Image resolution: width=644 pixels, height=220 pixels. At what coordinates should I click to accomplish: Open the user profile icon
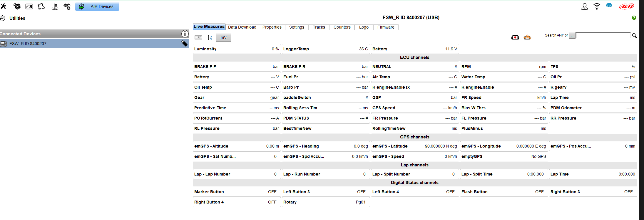click(584, 6)
